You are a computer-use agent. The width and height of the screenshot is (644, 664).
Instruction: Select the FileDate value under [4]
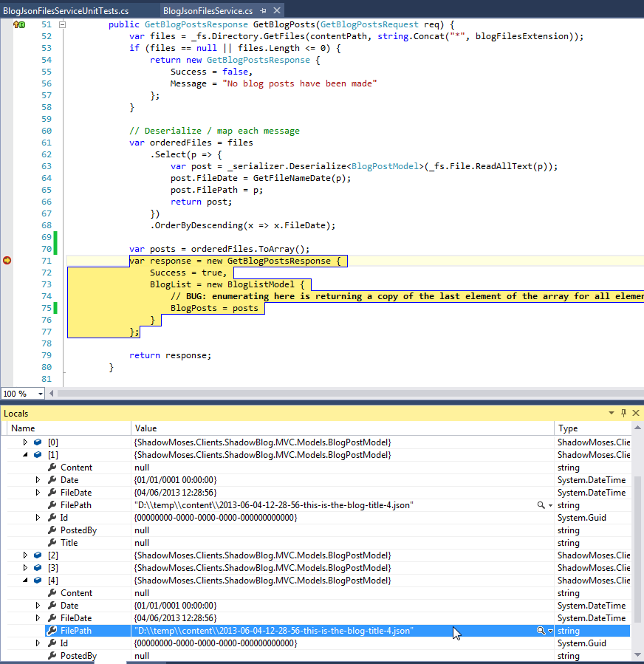(175, 618)
